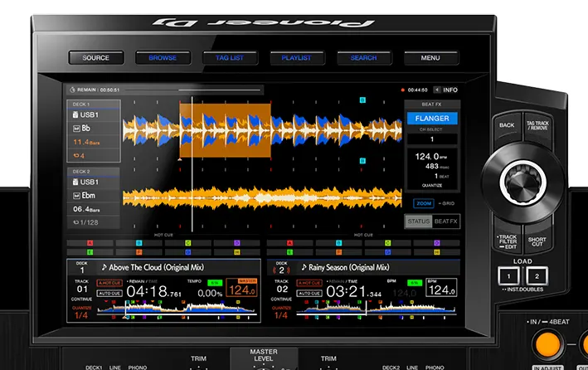Toggle QUANTIZE in the Beat FX panel

coord(432,185)
